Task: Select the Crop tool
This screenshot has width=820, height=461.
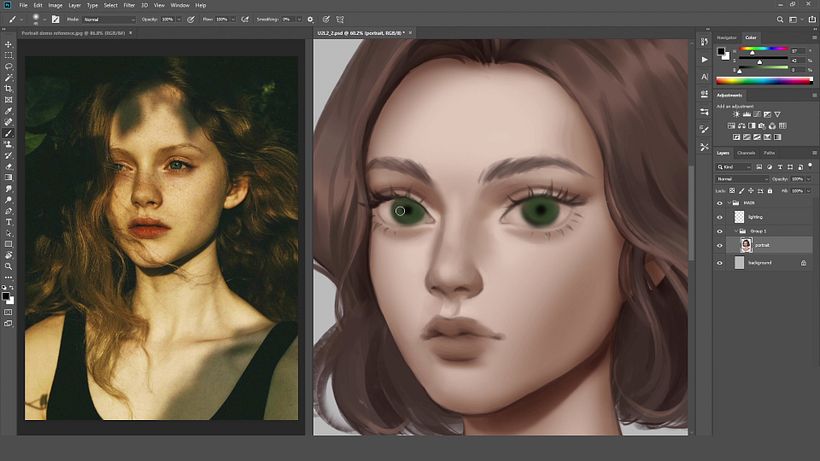Action: [x=8, y=89]
